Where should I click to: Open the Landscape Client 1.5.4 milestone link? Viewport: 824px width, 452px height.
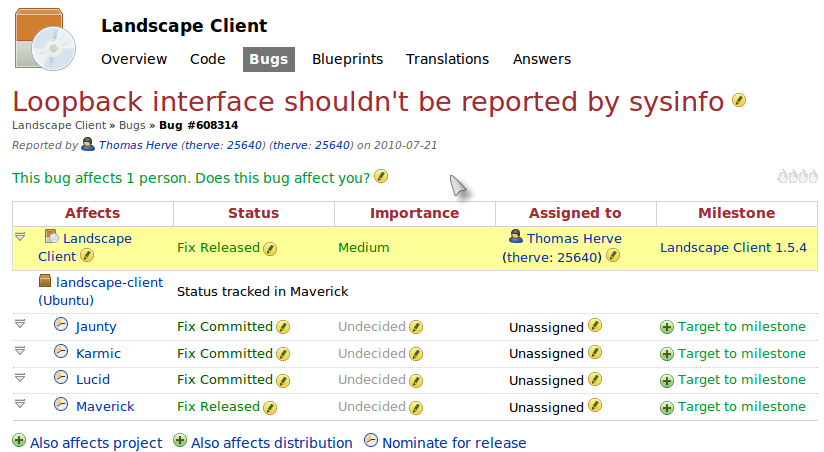[x=733, y=248]
